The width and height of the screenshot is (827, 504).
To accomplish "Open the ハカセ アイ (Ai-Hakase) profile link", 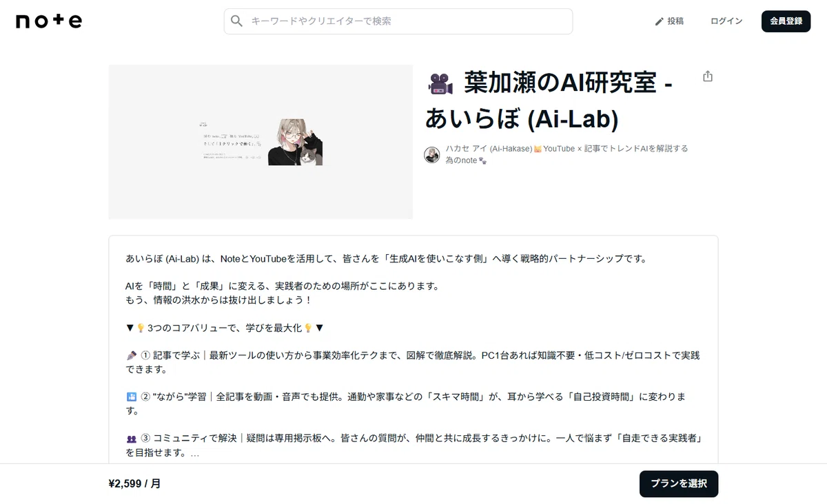I will 566,154.
